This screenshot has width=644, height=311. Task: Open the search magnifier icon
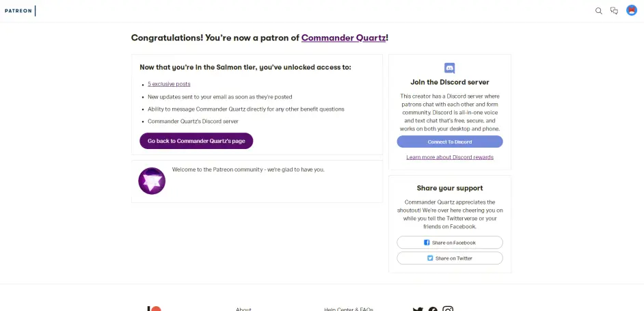(x=599, y=10)
